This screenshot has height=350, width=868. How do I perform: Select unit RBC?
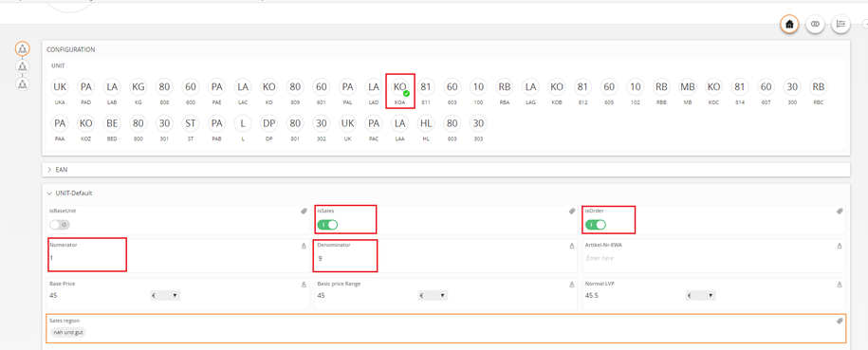(x=818, y=87)
